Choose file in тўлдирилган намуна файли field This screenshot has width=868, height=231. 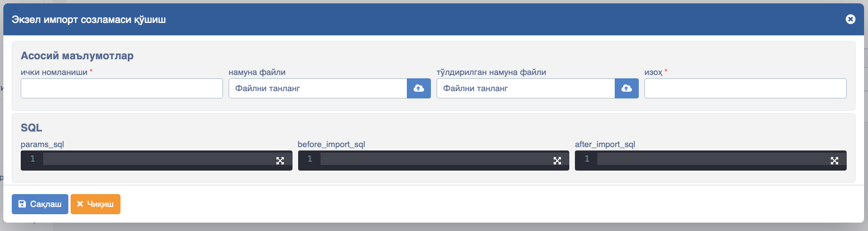tap(526, 88)
